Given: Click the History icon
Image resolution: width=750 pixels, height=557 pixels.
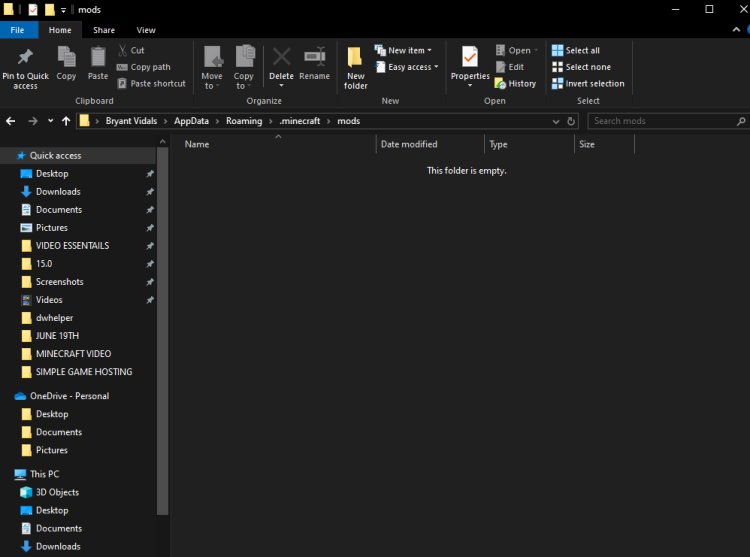Looking at the screenshot, I should coord(500,84).
